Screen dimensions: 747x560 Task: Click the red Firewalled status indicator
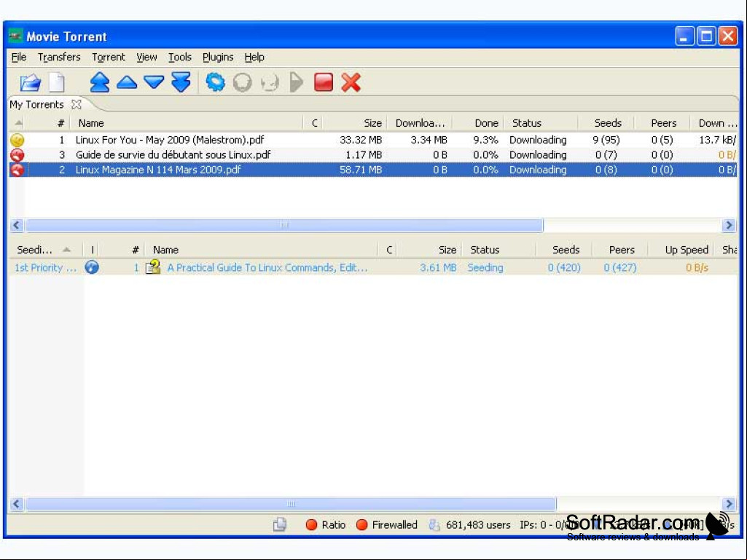pyautogui.click(x=362, y=525)
